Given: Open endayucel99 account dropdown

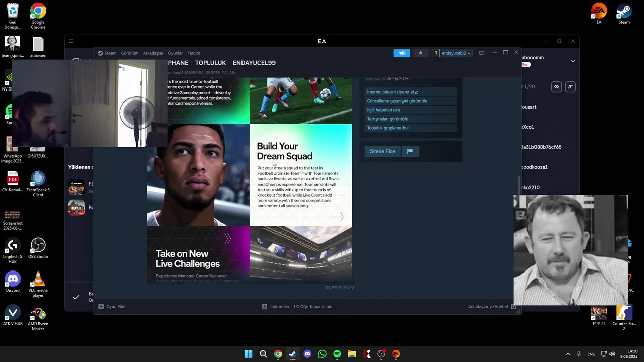Looking at the screenshot, I should click(456, 53).
